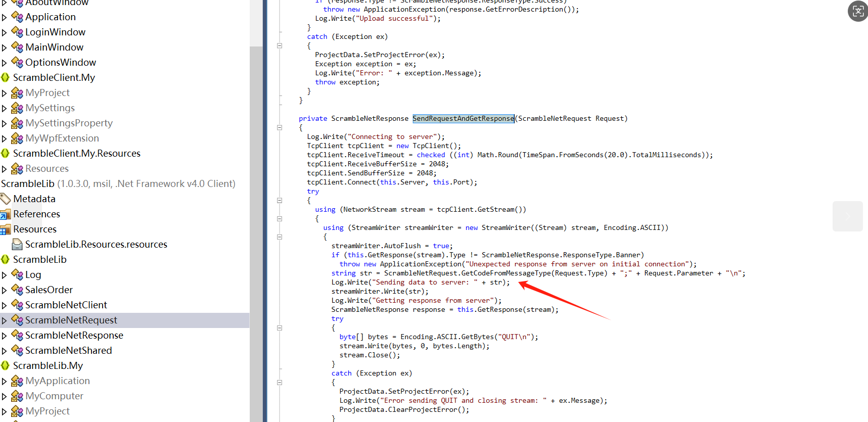Click the "Sending data to server: " string
Image resolution: width=868 pixels, height=422 pixels.
[425, 283]
